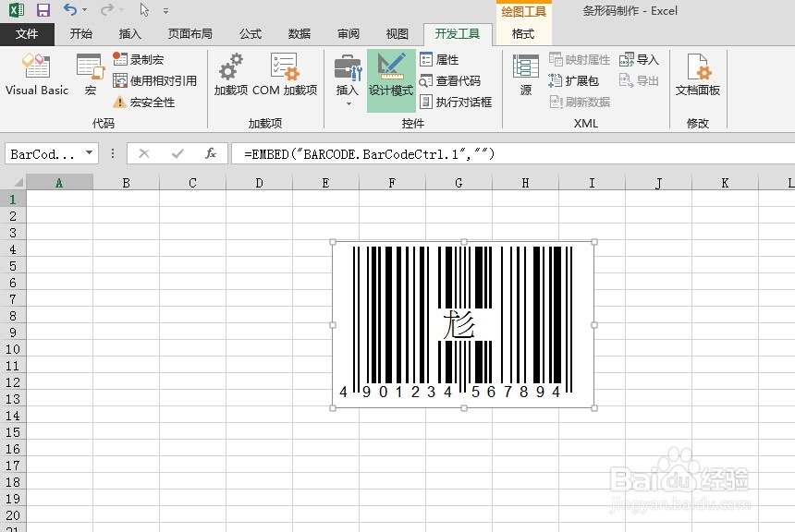Viewport: 795px width, 532px height.
Task: Open 宏安全性 settings
Action: [x=143, y=102]
